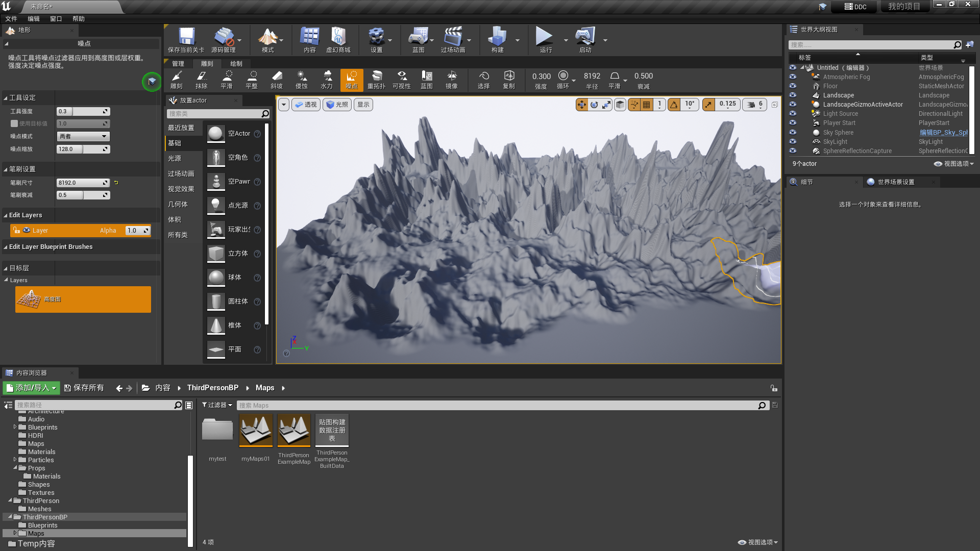Open the viewport options dropdown arrow

[x=284, y=105]
